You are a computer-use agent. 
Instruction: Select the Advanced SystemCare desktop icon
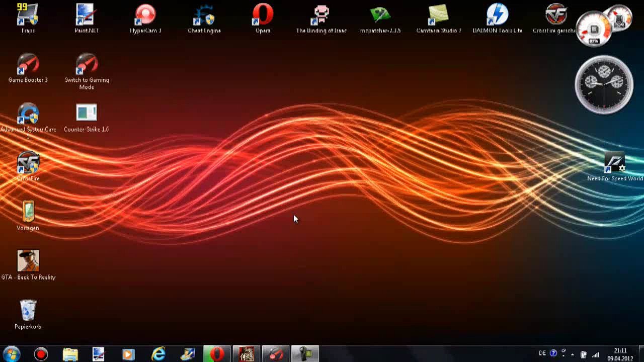point(28,121)
